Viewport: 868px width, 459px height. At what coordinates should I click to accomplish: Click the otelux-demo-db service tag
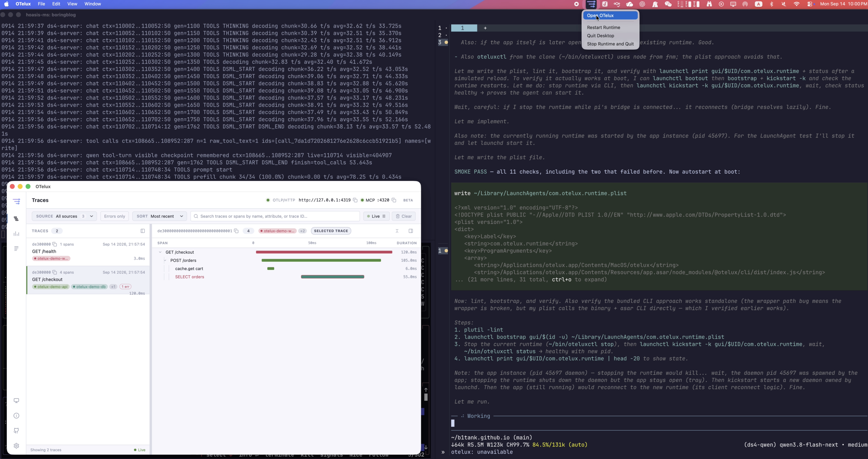(x=89, y=287)
